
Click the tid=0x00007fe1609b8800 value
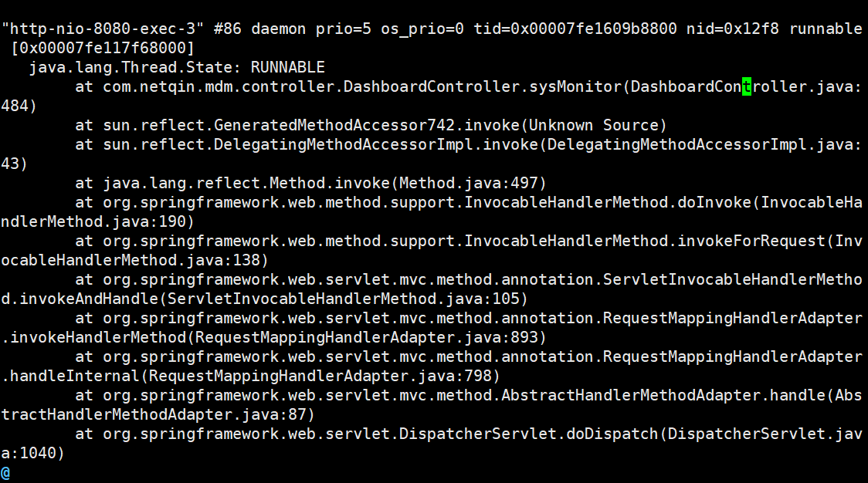(x=575, y=29)
